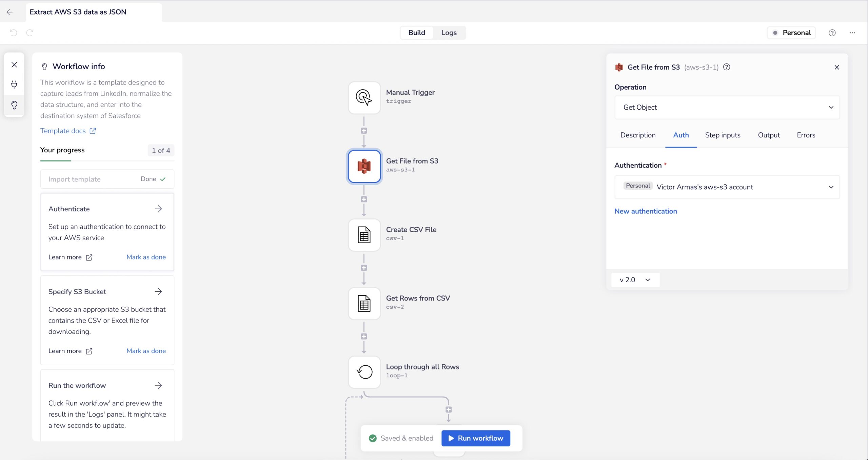Click the lightbulb workflow info sidebar icon

pos(14,105)
